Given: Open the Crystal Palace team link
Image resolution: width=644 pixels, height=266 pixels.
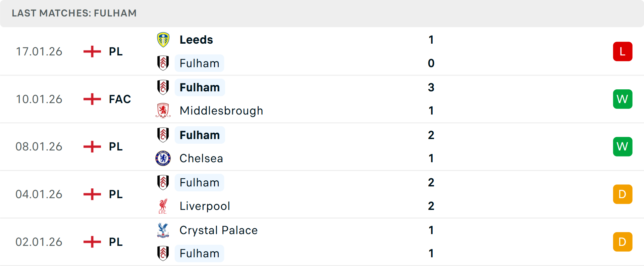Looking at the screenshot, I should (218, 230).
